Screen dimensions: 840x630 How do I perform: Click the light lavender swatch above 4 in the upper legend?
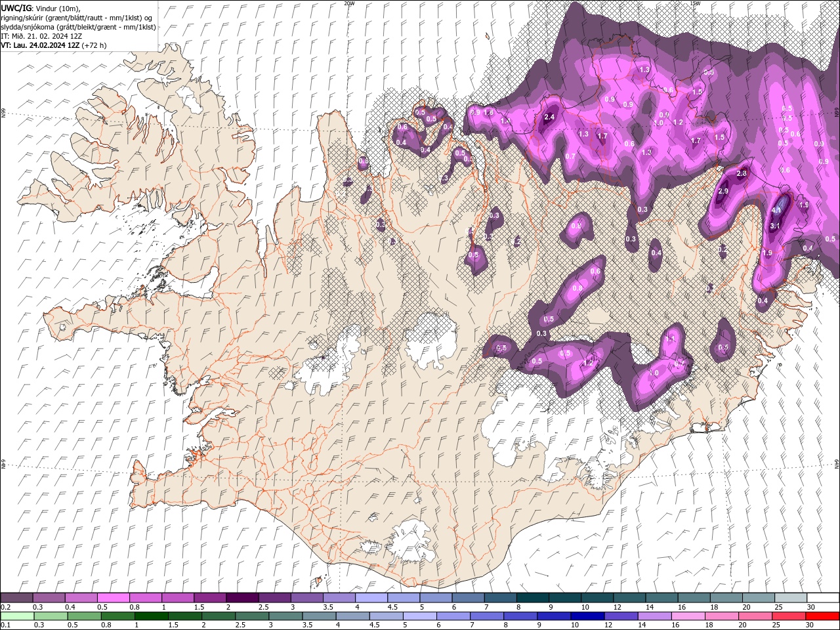click(x=371, y=597)
